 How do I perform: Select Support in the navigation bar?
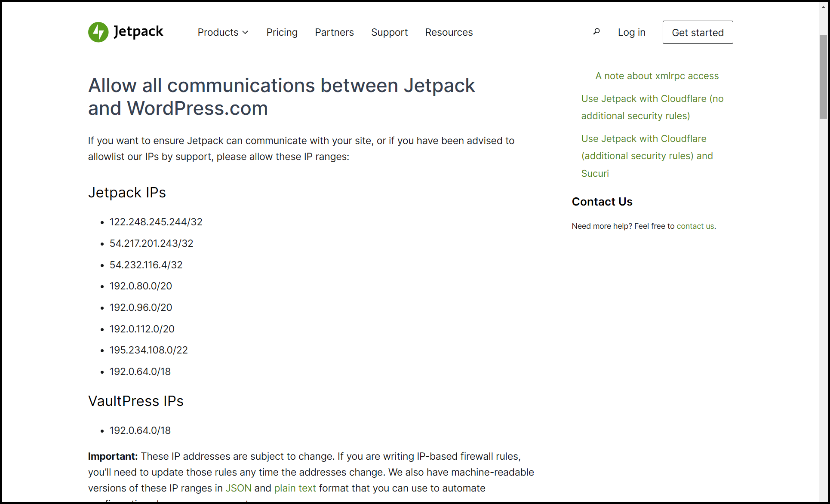click(x=389, y=32)
